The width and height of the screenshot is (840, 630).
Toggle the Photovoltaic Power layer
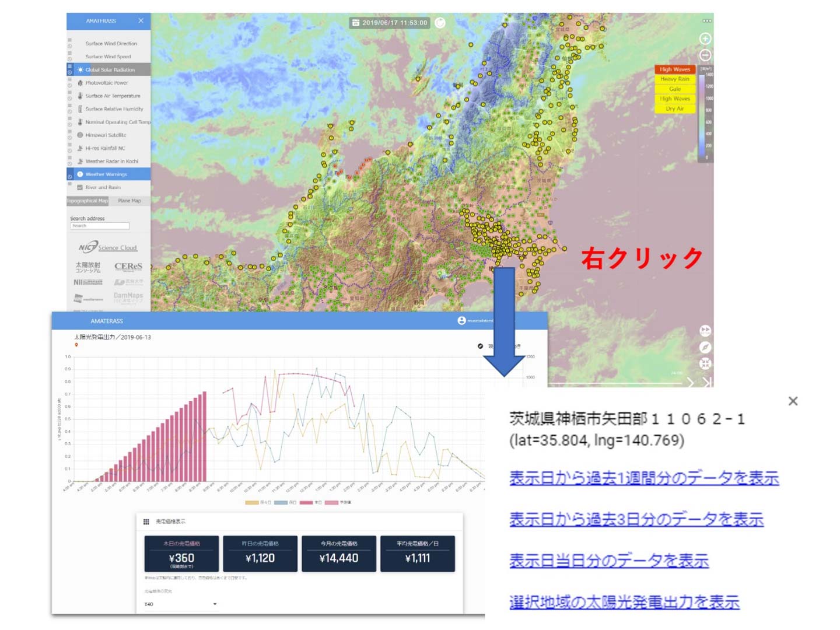pyautogui.click(x=106, y=83)
